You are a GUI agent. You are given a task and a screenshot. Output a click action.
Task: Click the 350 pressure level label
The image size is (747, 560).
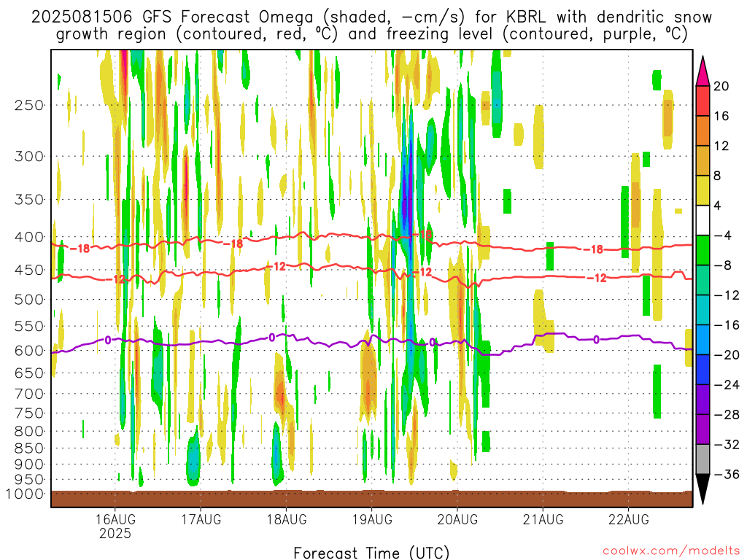pos(29,200)
